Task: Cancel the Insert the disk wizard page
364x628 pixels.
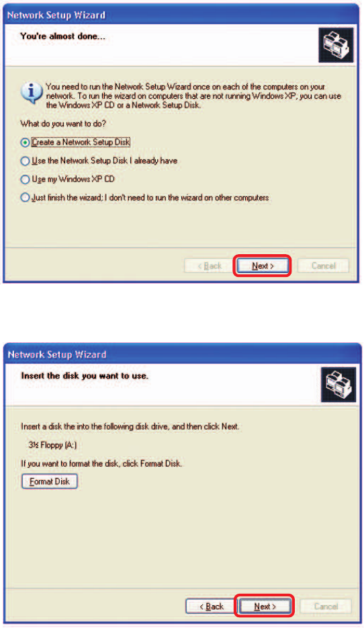Action: tap(326, 606)
